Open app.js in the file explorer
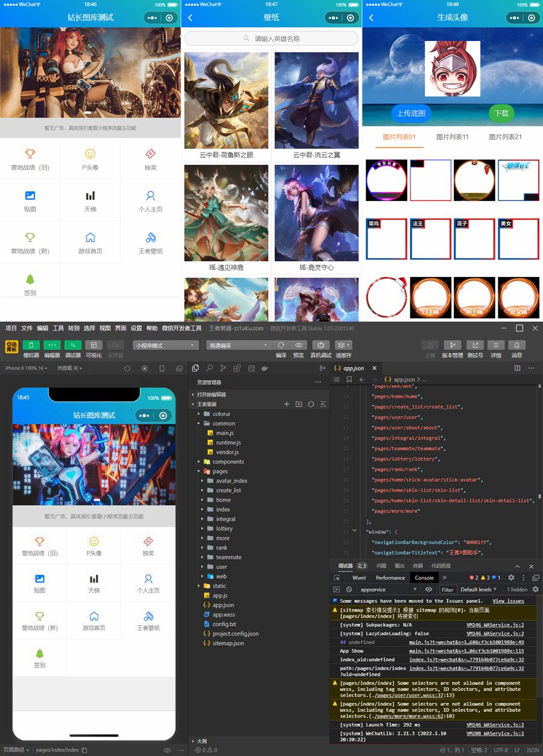543x756 pixels. (x=220, y=596)
